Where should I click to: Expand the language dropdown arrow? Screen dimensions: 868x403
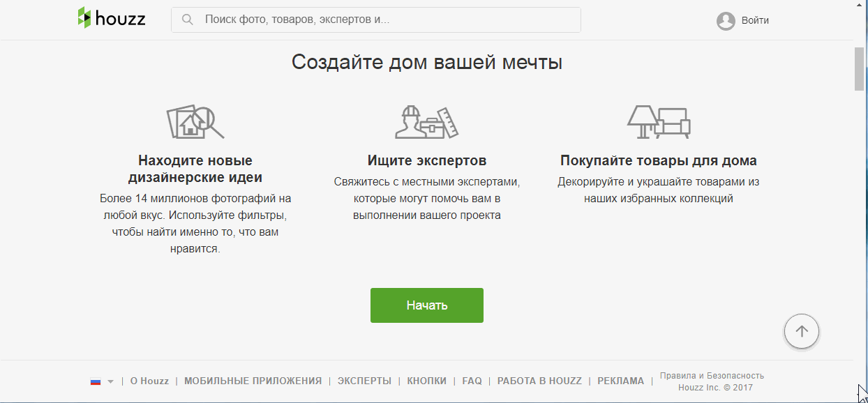[110, 381]
